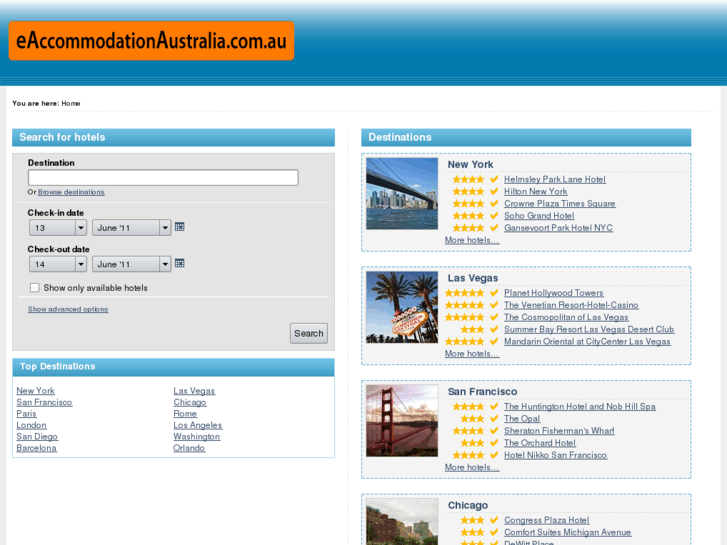Viewport: 727px width, 545px height.
Task: Open Hotel Nikko San Francisco link
Action: [555, 455]
